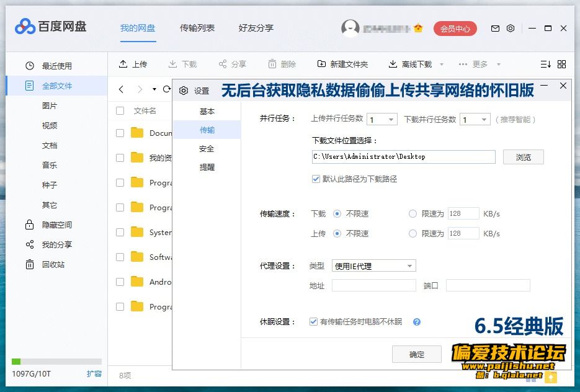Click the offline download icon

click(393, 64)
